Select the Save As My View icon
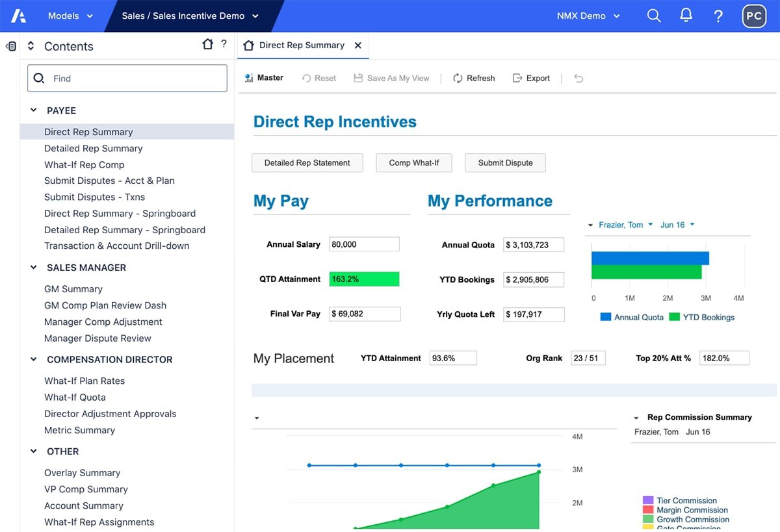 click(x=358, y=78)
